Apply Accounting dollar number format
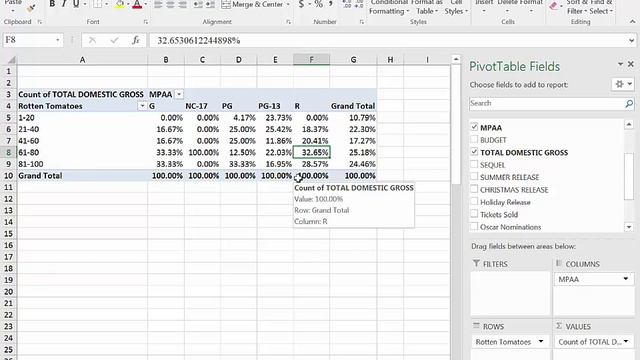Image resolution: width=640 pixels, height=360 pixels. coord(301,4)
